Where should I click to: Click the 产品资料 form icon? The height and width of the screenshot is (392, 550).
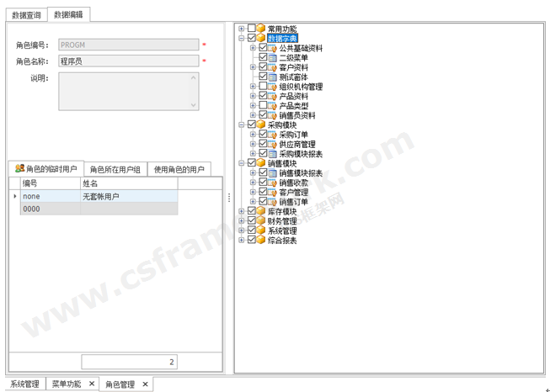click(272, 96)
